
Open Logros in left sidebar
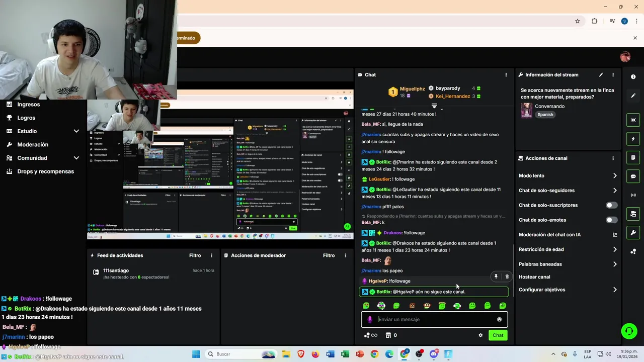(x=26, y=118)
